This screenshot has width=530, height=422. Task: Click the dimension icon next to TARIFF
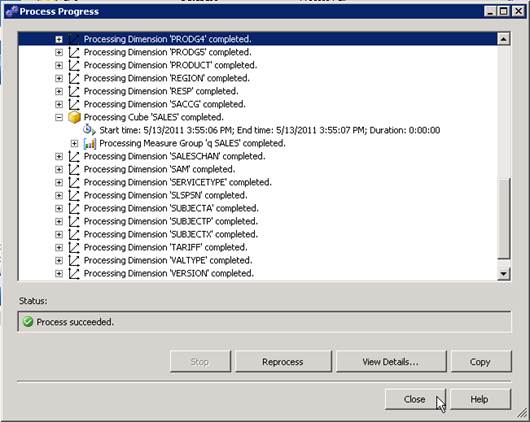pos(74,248)
